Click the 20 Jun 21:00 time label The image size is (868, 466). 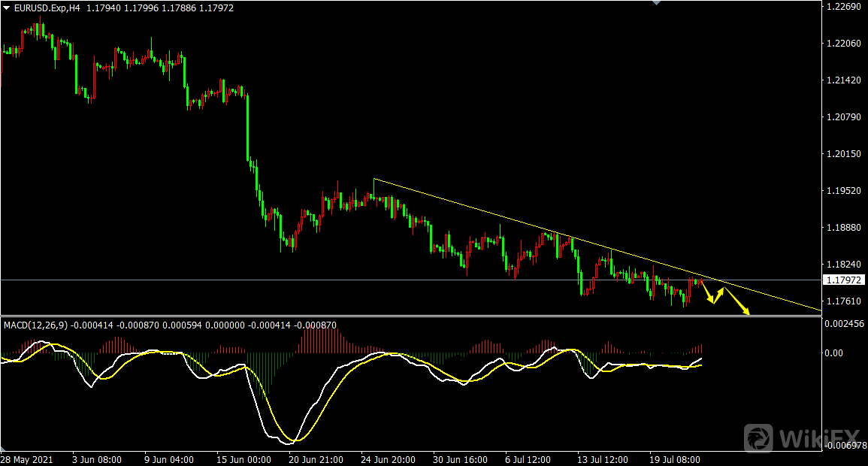click(x=316, y=459)
